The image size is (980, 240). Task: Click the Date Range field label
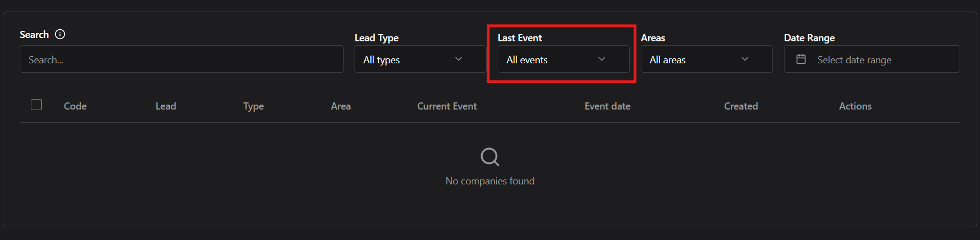(809, 38)
